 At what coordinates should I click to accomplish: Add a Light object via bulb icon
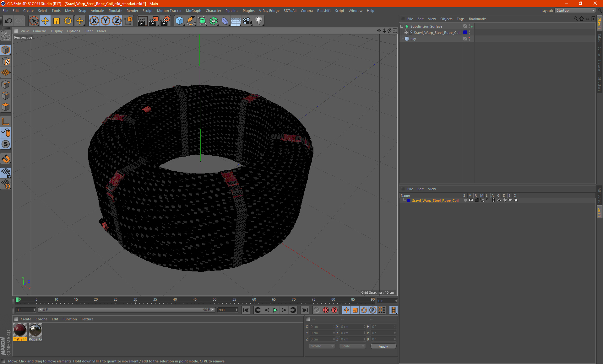click(x=258, y=21)
